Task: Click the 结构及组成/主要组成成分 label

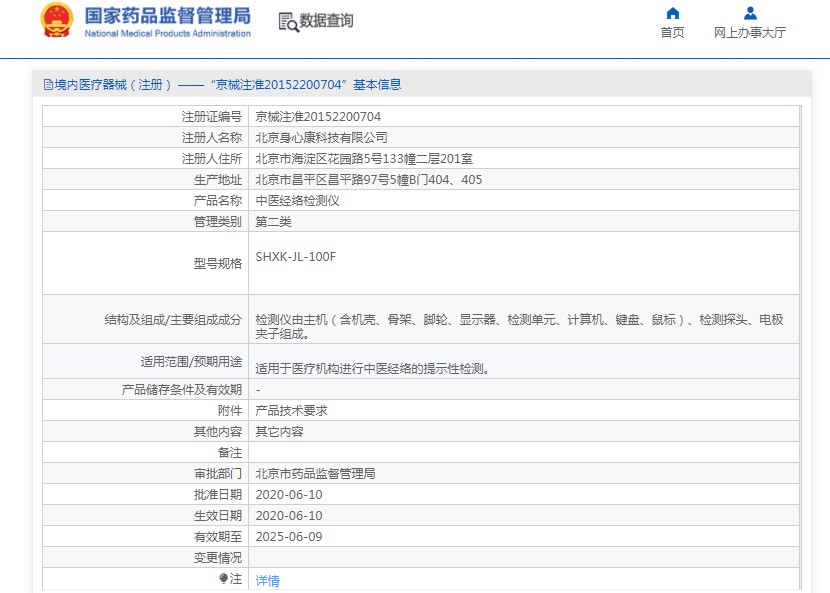Action: [x=173, y=320]
